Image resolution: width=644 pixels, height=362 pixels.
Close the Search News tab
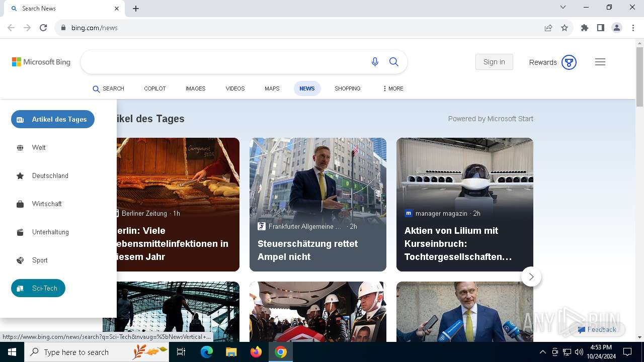point(117,8)
